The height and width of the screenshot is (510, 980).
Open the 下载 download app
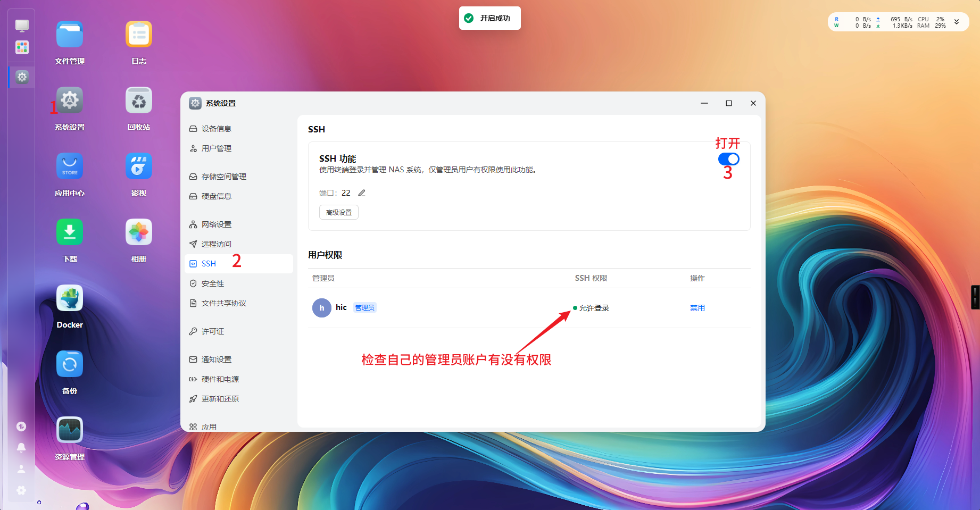click(70, 232)
